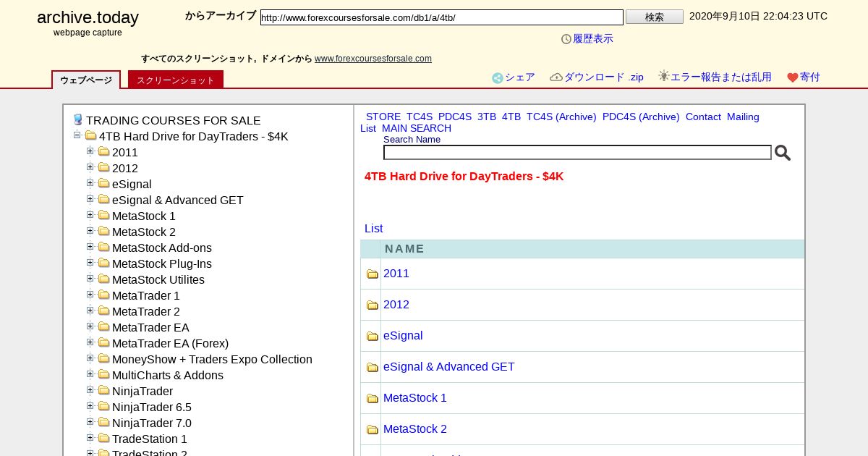The height and width of the screenshot is (456, 868).
Task: Expand the MetaStock 1 tree node
Action: coord(90,215)
